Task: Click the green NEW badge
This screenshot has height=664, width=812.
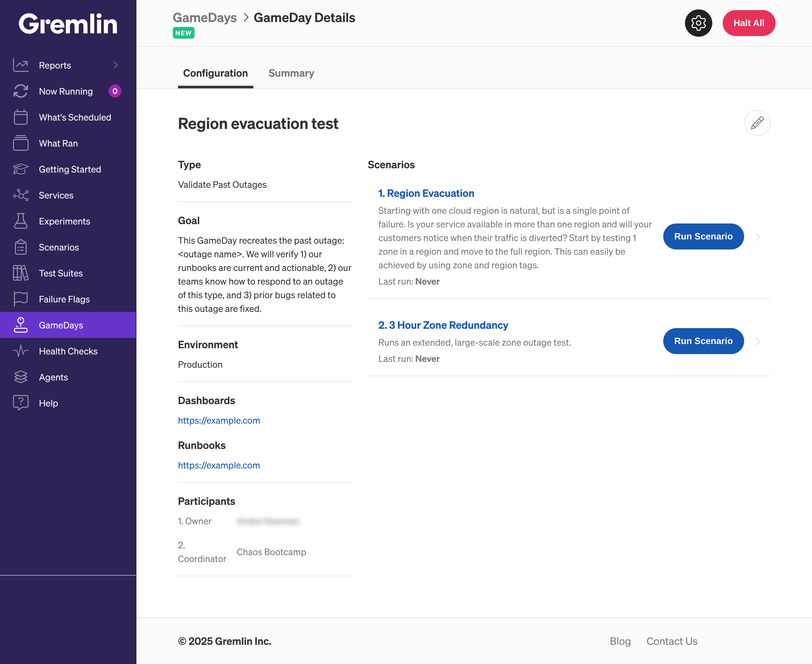Action: click(184, 33)
